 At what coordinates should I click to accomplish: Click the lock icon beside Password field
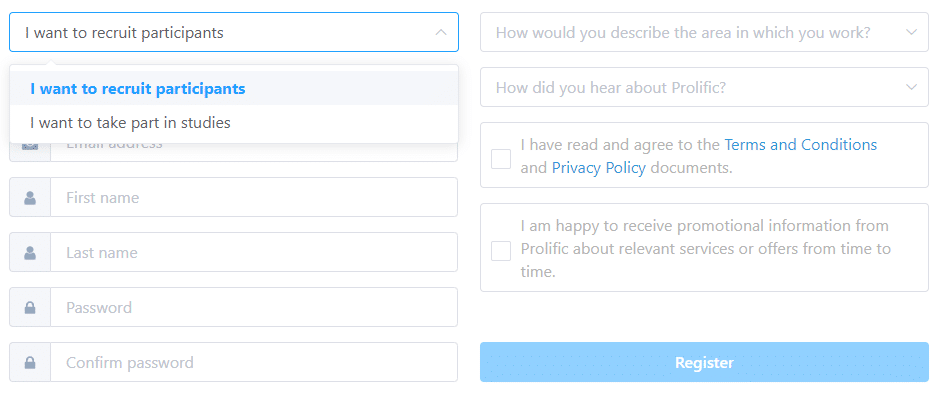coord(30,308)
